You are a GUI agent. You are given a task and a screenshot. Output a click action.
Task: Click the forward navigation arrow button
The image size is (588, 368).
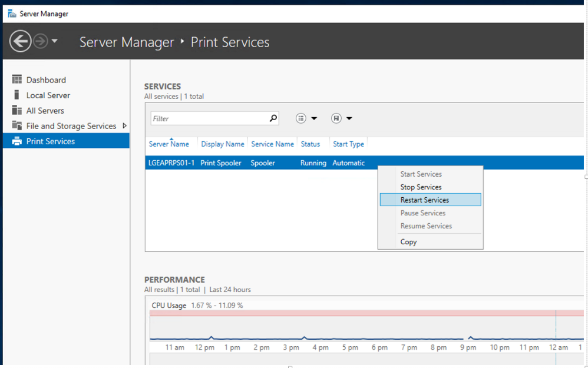pos(41,41)
